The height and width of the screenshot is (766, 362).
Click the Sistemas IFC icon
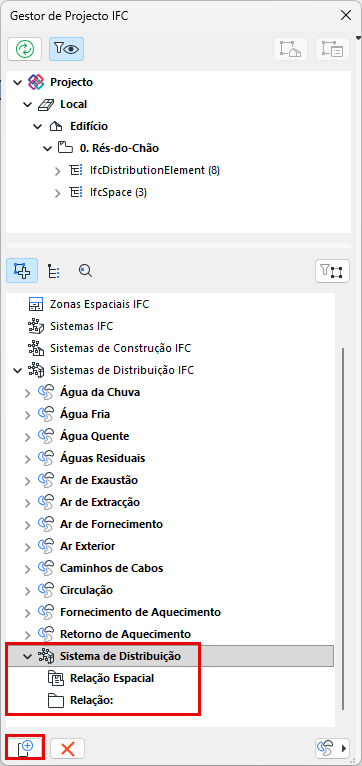(x=36, y=326)
